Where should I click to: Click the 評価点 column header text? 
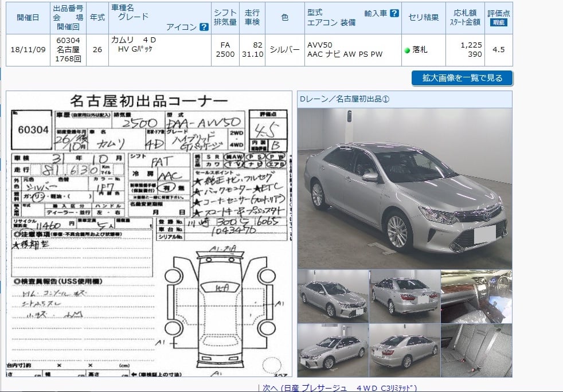pos(499,13)
